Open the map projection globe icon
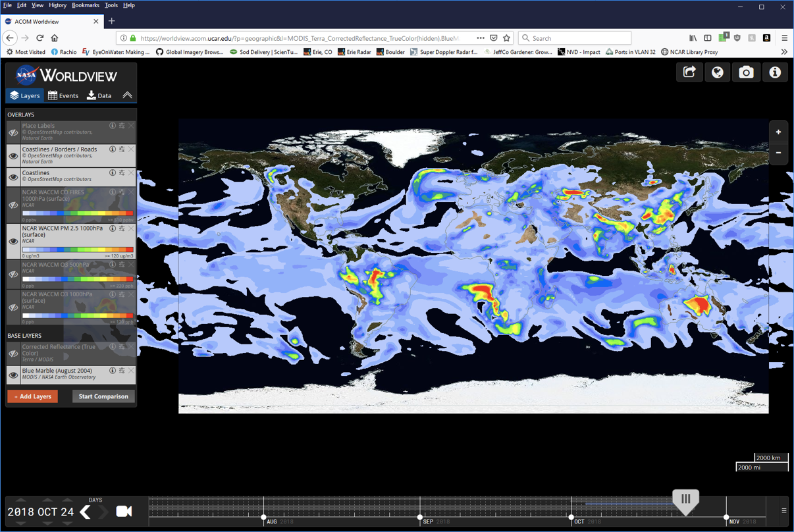This screenshot has width=794, height=532. click(x=718, y=72)
